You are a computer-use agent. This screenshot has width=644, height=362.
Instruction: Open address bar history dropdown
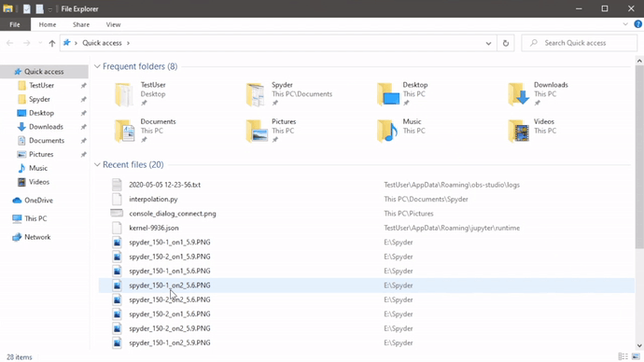488,43
